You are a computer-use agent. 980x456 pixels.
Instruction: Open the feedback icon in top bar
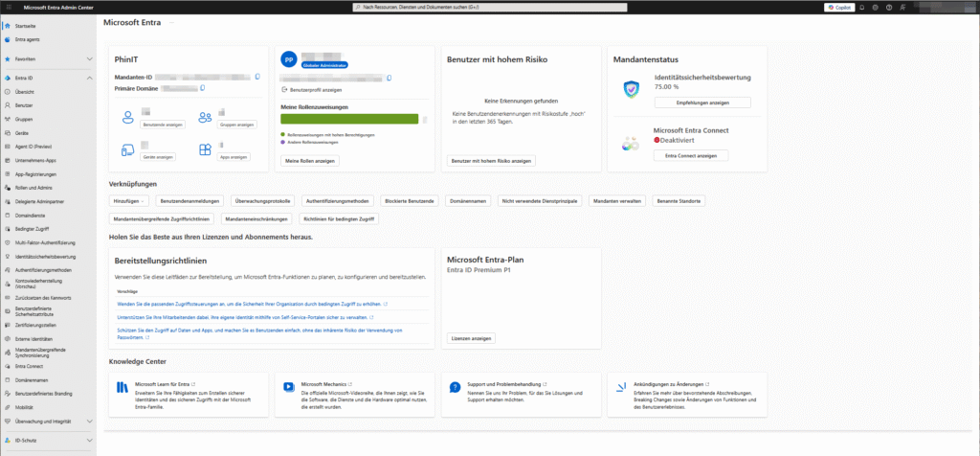902,8
